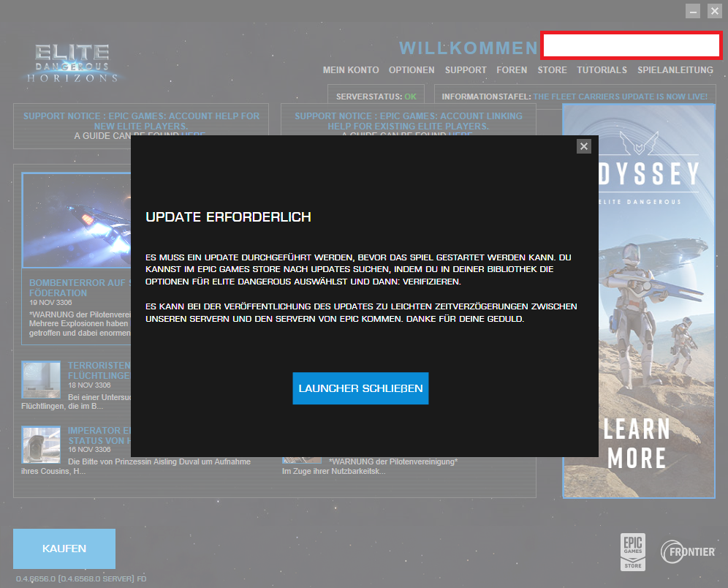The height and width of the screenshot is (588, 728).
Task: Click the Fleet Carriers update info link
Action: tap(621, 97)
